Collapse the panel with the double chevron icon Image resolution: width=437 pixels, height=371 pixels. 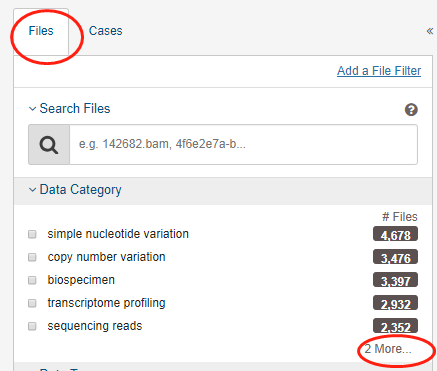tap(430, 31)
